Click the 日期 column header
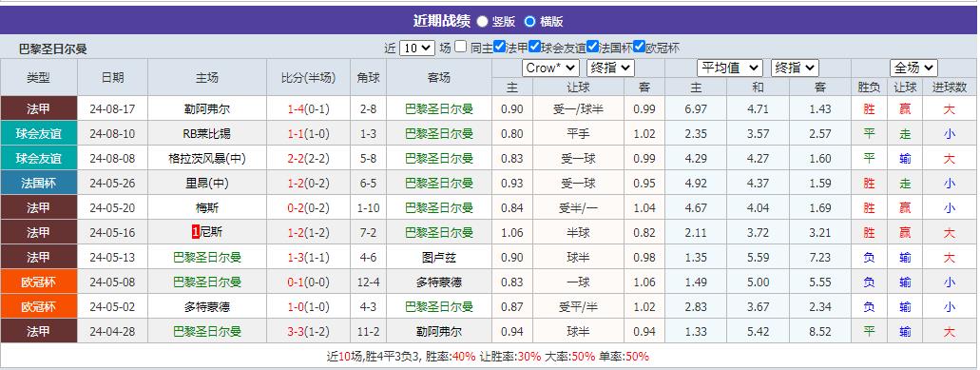The height and width of the screenshot is (370, 980). coord(112,77)
